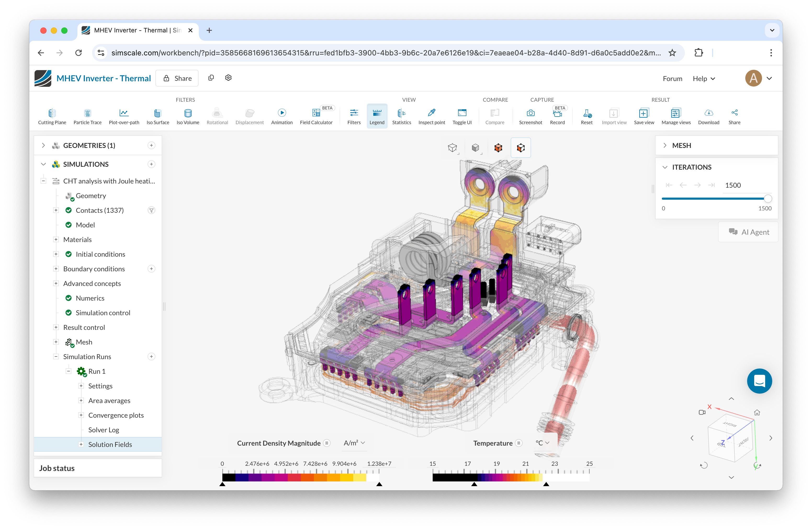Expand the MESH panel

tap(665, 146)
